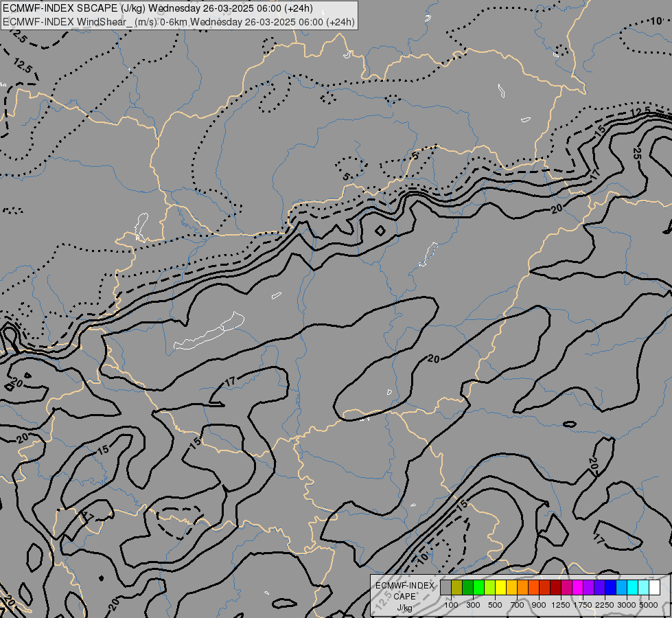Image resolution: width=672 pixels, height=618 pixels.
Task: Click legend value 300
Action: (x=473, y=605)
